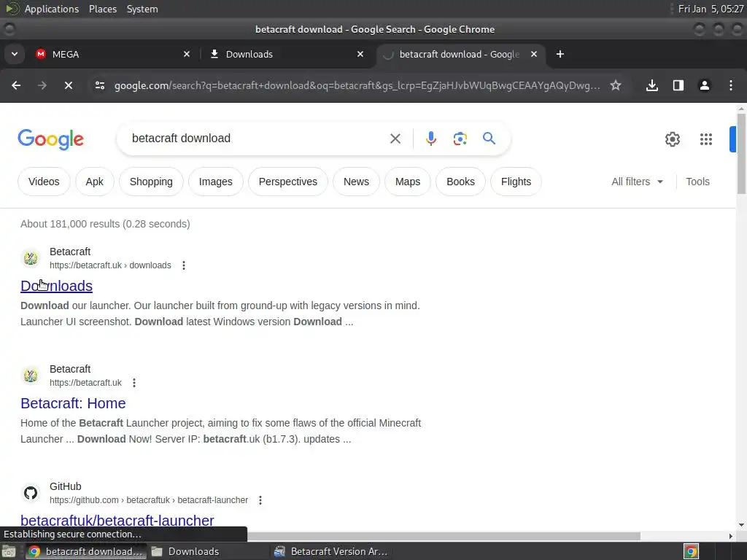
Task: Filter results by Images
Action: pos(215,182)
